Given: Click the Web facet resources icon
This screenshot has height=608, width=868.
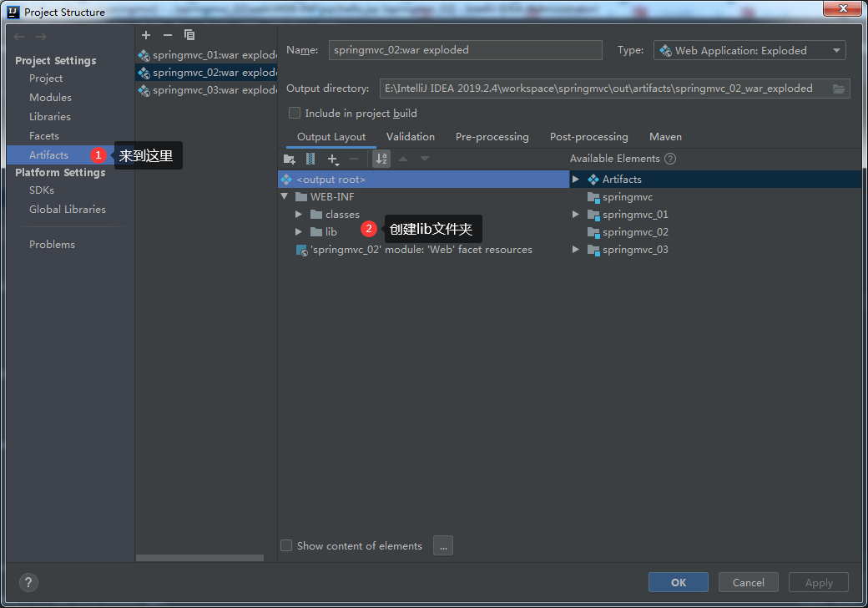Looking at the screenshot, I should point(302,250).
